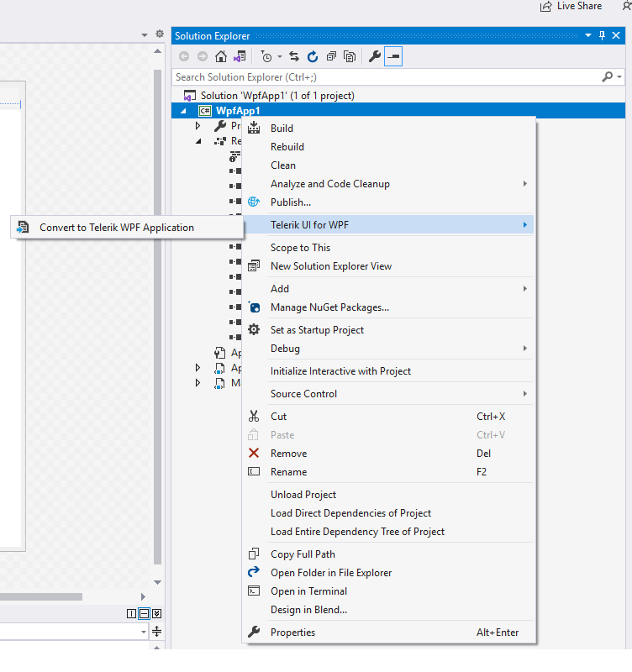Image resolution: width=632 pixels, height=672 pixels.
Task: Click the collapse pane icon in designer
Action: click(x=157, y=614)
